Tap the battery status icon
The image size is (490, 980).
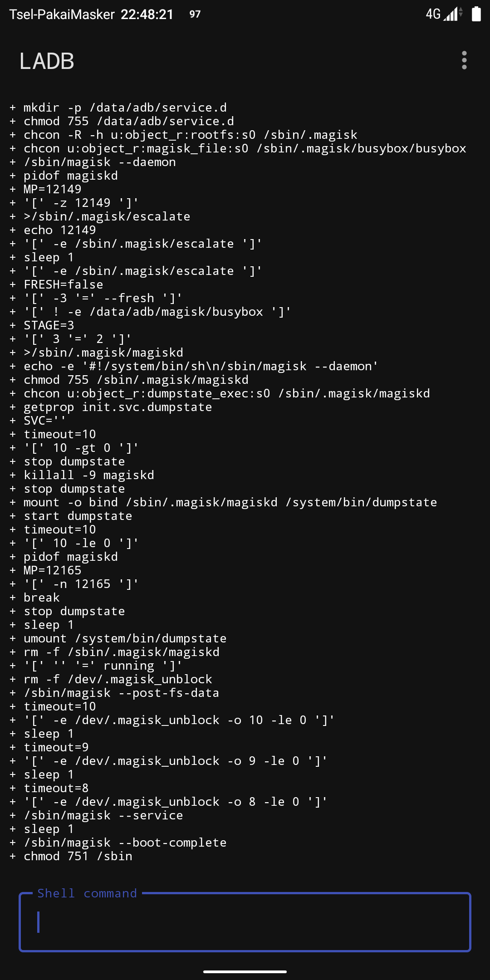click(x=476, y=14)
